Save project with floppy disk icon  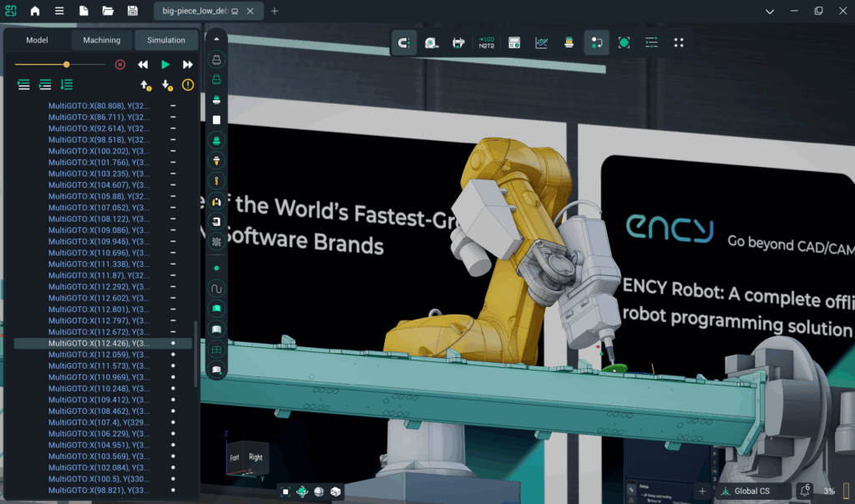[x=133, y=11]
